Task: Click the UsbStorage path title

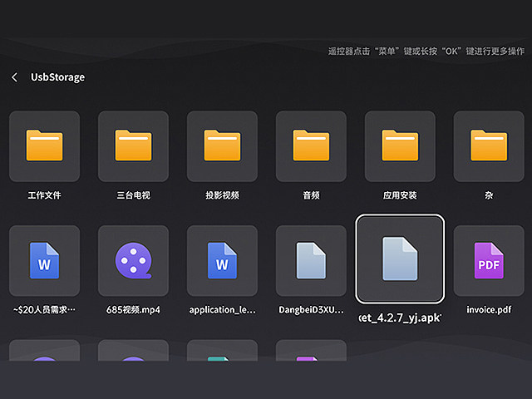Action: coord(57,77)
